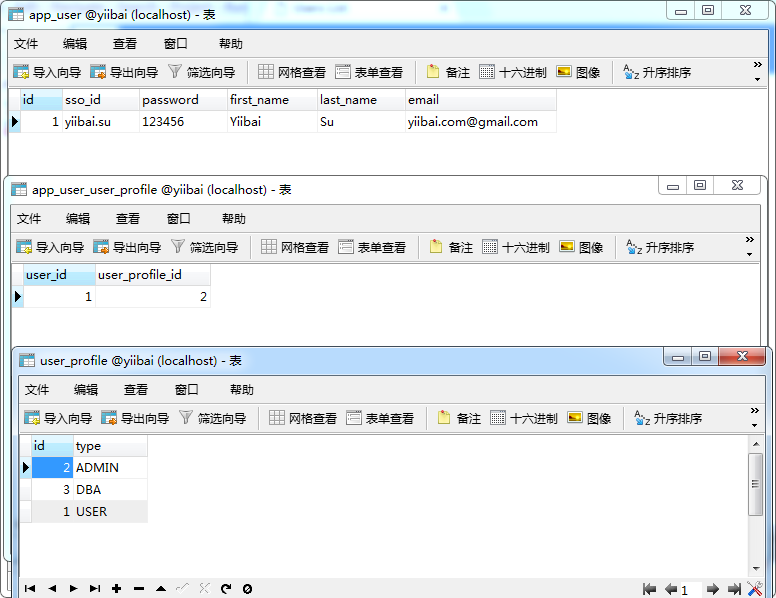Open 筛选向导 in the user_profile window
Image resolution: width=776 pixels, height=598 pixels.
[x=212, y=418]
